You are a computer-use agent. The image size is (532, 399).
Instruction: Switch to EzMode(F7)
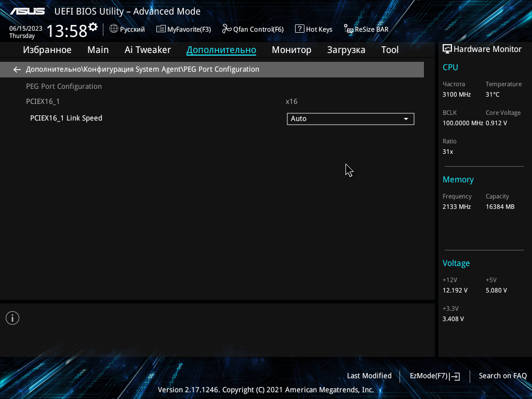[435, 376]
